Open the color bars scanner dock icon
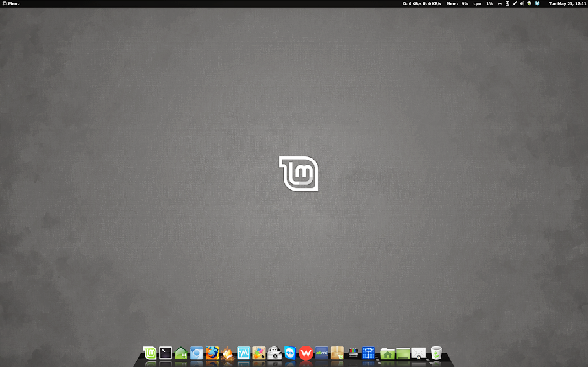 pos(353,353)
